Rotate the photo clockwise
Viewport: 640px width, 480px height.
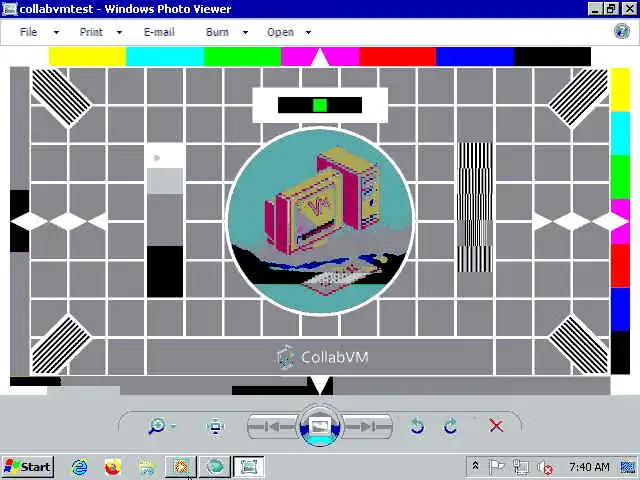tap(450, 426)
